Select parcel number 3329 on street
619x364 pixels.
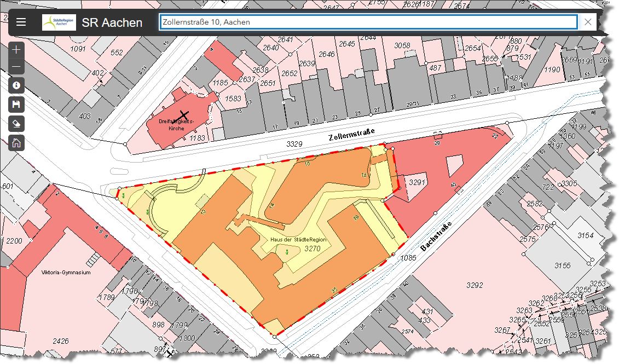294,144
